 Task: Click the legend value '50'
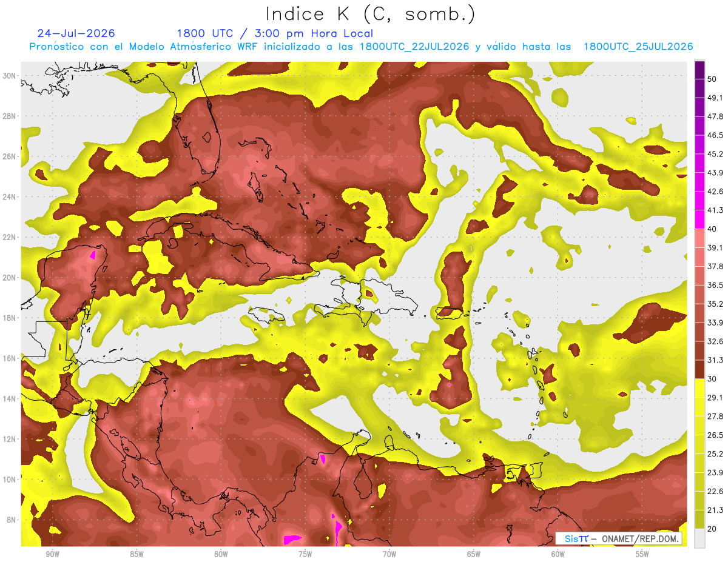[x=713, y=79]
